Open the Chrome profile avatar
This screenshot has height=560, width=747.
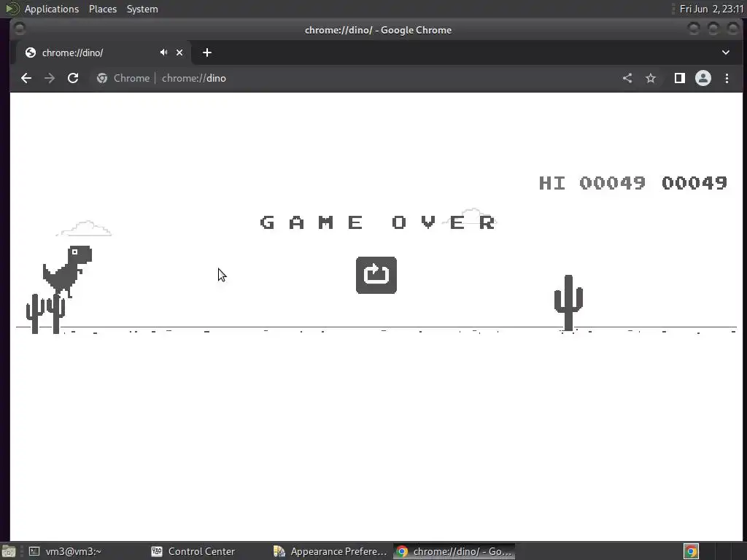tap(703, 78)
